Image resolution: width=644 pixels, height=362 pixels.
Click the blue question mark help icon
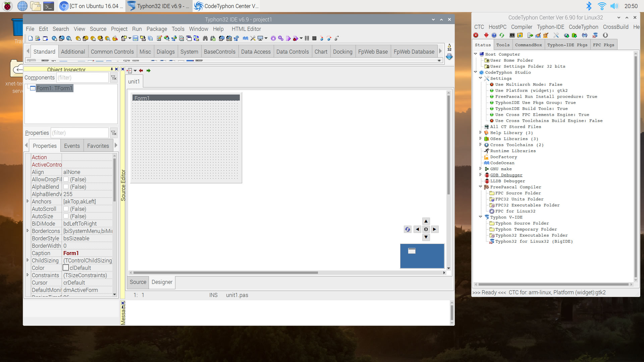tap(494, 35)
